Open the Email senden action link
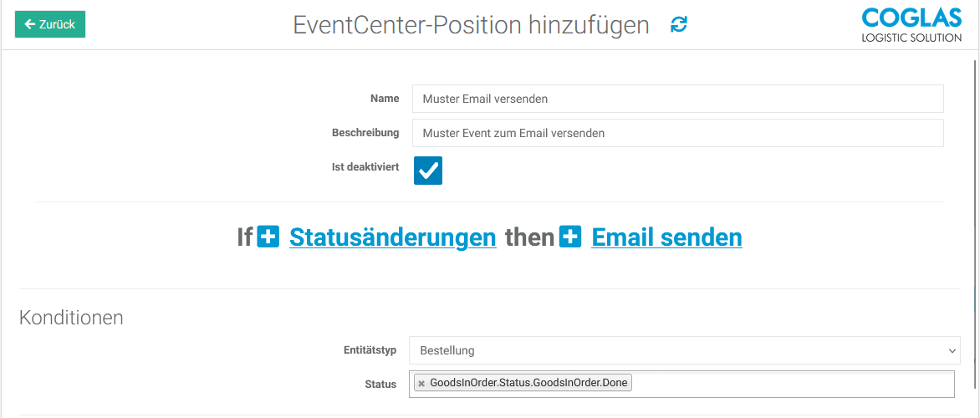Screen dimensions: 980x418 click(666, 237)
